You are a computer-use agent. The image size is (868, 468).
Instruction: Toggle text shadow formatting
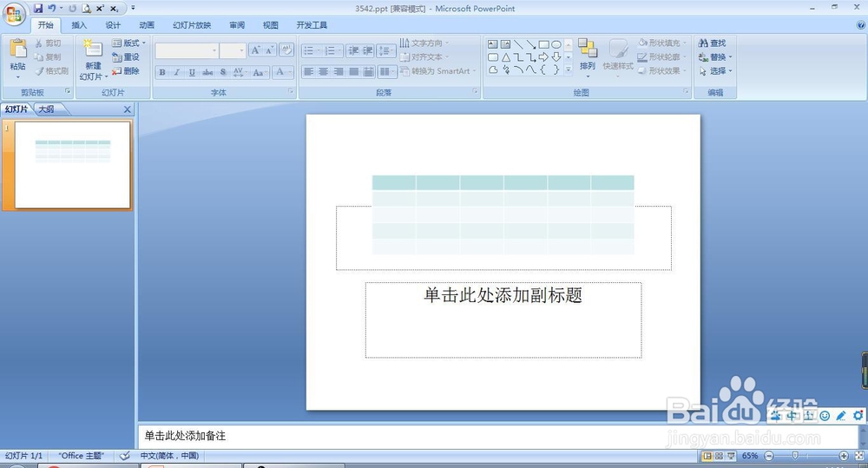[223, 72]
